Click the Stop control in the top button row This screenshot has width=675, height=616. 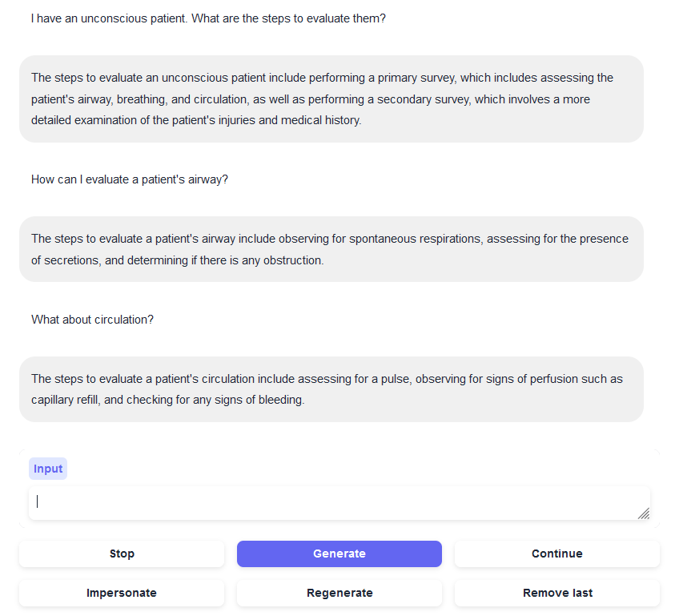click(121, 554)
